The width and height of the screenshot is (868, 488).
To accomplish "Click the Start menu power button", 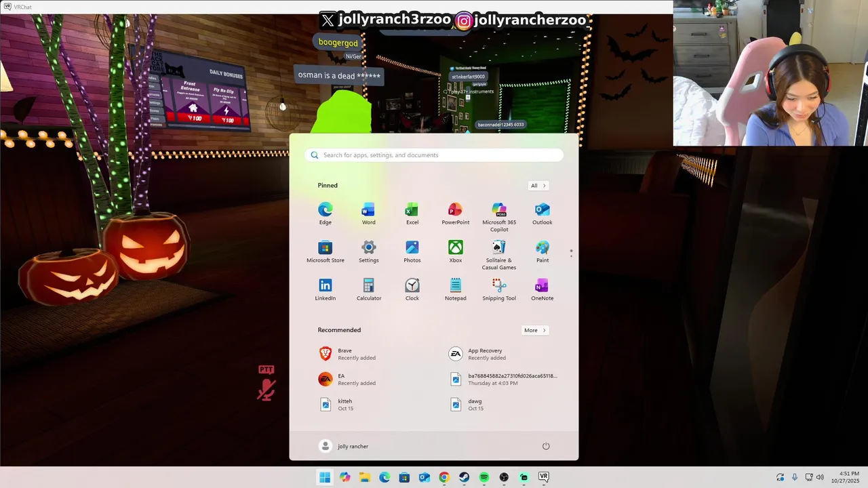I will pyautogui.click(x=546, y=446).
